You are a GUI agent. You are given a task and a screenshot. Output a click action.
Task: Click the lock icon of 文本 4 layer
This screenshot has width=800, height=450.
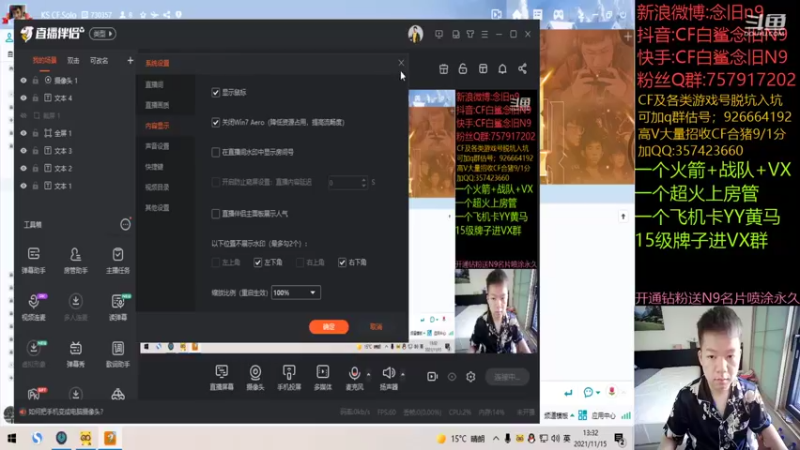click(x=35, y=98)
